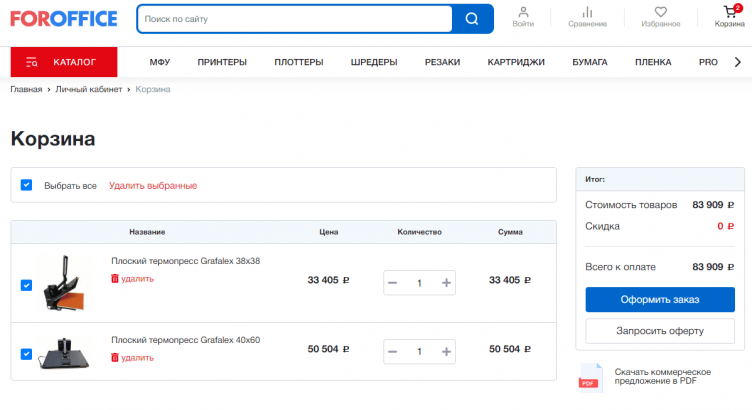Click the 'Оформить заказ' button
Viewport: 752px width, 410px height.
[x=659, y=300]
